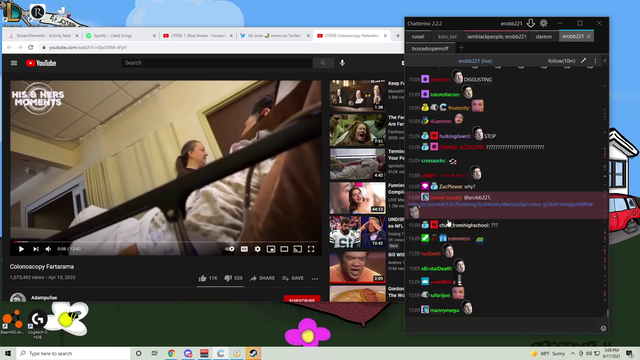This screenshot has width=640, height=360.
Task: Share the Colonoscopy Fartarama video
Action: [262, 278]
